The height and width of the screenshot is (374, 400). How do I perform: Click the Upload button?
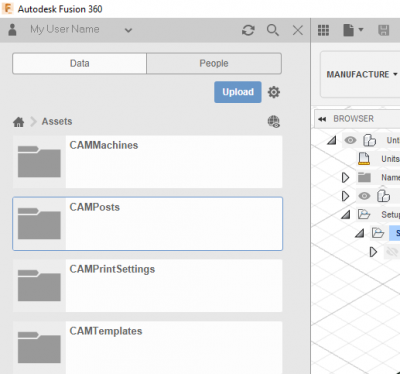click(238, 92)
